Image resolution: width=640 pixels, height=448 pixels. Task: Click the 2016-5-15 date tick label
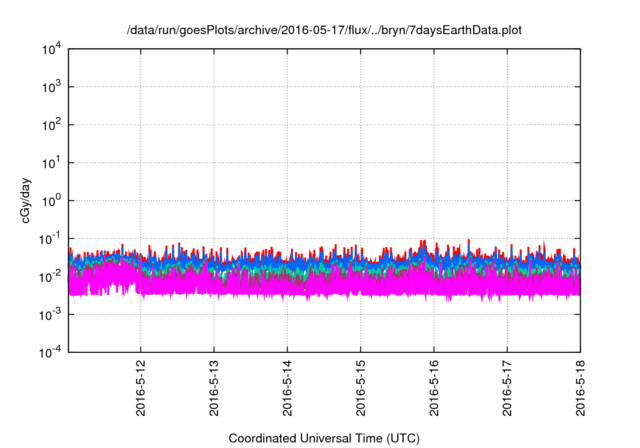coord(360,388)
